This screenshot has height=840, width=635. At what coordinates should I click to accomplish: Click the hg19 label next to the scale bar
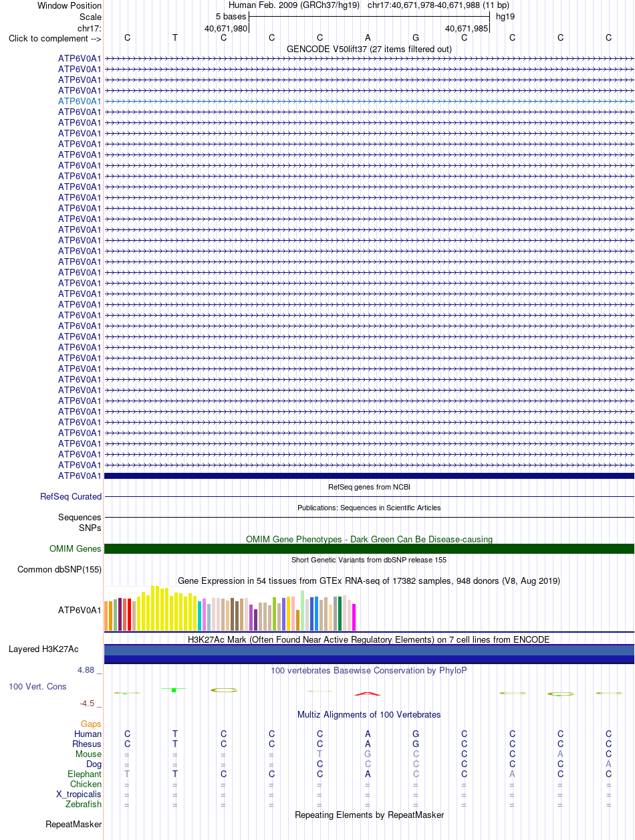pos(505,16)
